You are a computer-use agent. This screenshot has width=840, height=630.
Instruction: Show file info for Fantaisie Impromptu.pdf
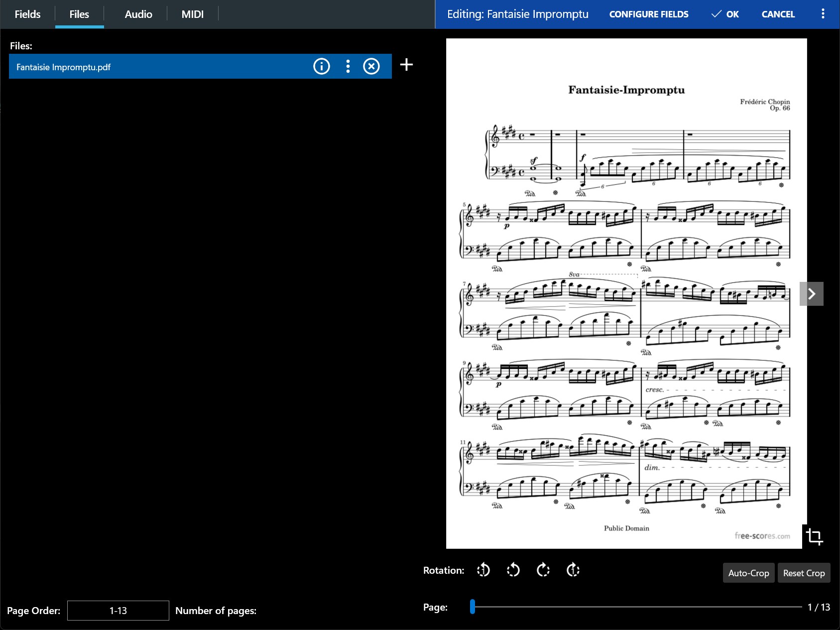pos(321,66)
